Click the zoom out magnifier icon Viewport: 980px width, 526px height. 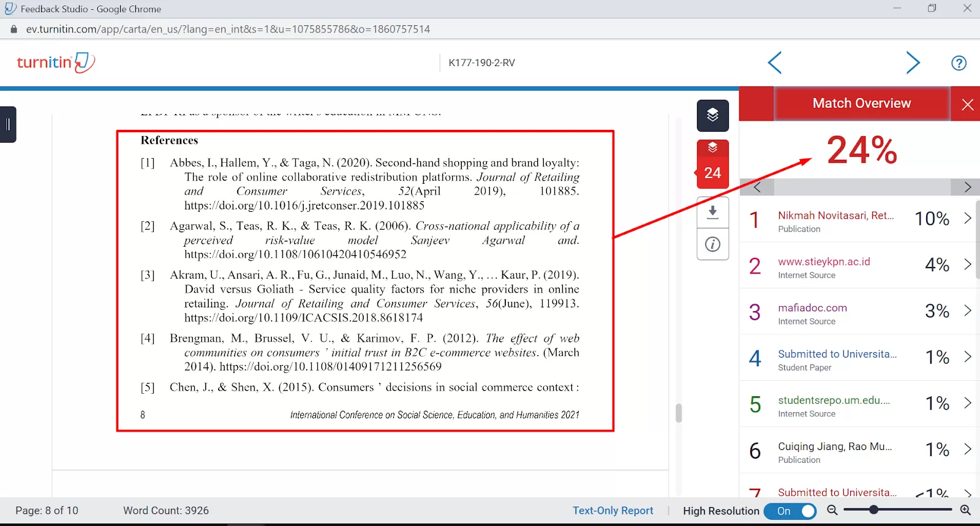click(x=832, y=510)
